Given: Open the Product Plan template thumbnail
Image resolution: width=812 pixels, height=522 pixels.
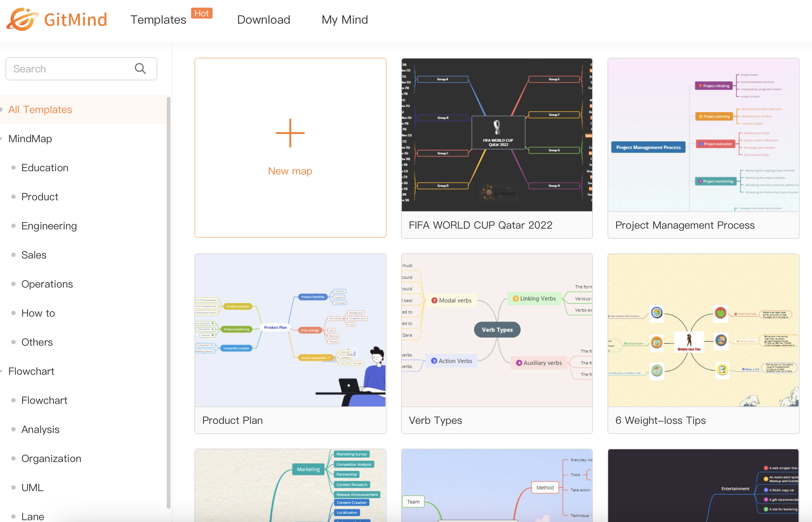Looking at the screenshot, I should point(290,330).
